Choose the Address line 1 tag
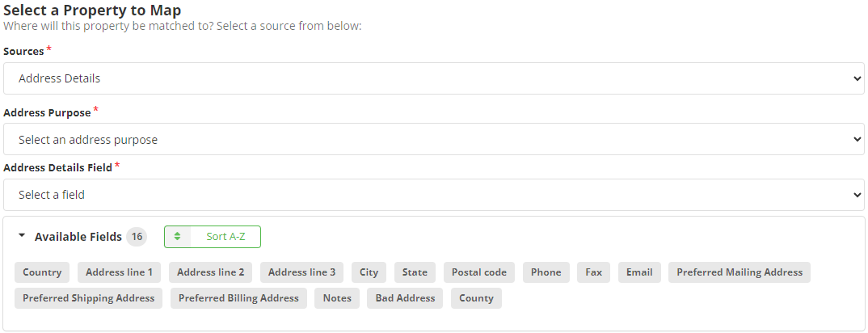868x333 pixels. 120,272
